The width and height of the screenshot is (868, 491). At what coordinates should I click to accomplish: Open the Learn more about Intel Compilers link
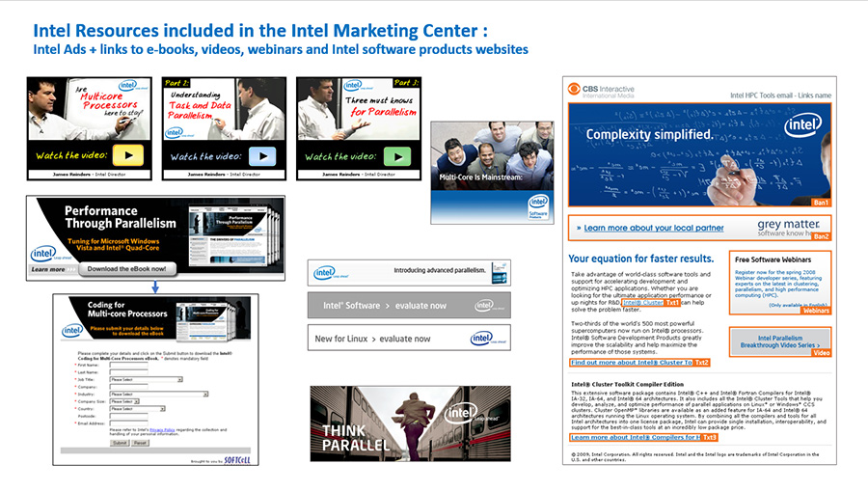636,437
